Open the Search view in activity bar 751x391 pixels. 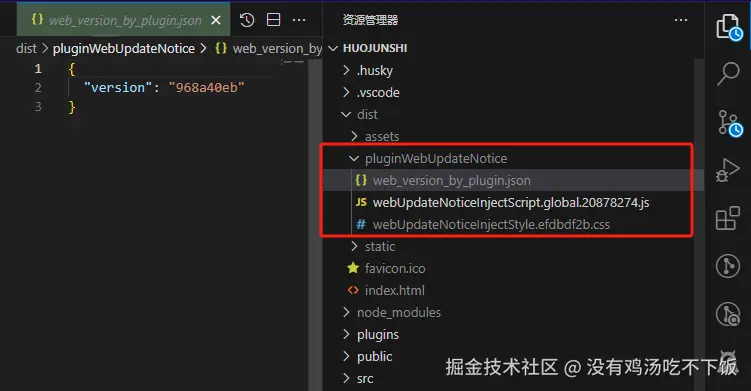pos(728,74)
